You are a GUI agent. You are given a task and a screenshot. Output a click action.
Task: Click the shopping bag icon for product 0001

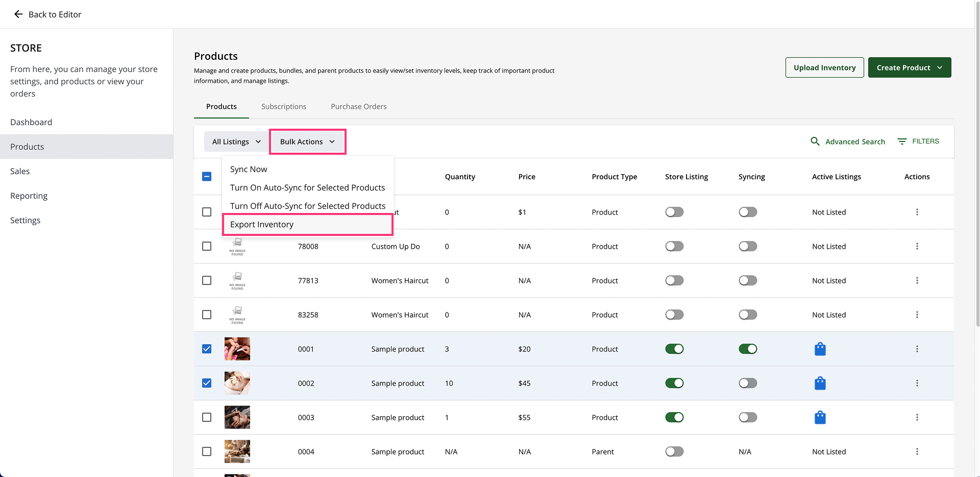pos(820,349)
